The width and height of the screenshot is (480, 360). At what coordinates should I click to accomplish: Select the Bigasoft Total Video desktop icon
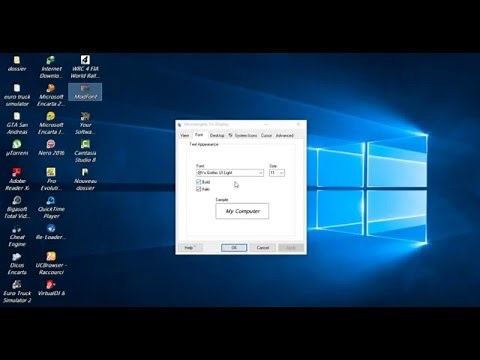coord(17,207)
